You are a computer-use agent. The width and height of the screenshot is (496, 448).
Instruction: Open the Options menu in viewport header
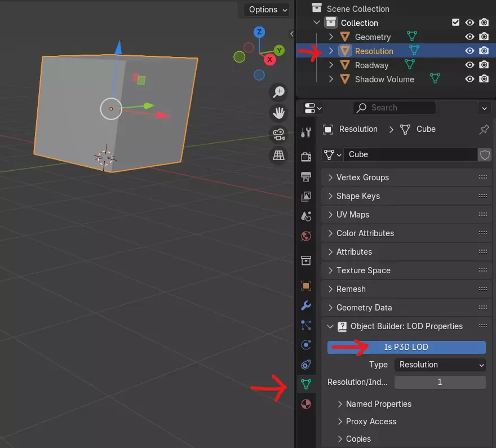(268, 10)
